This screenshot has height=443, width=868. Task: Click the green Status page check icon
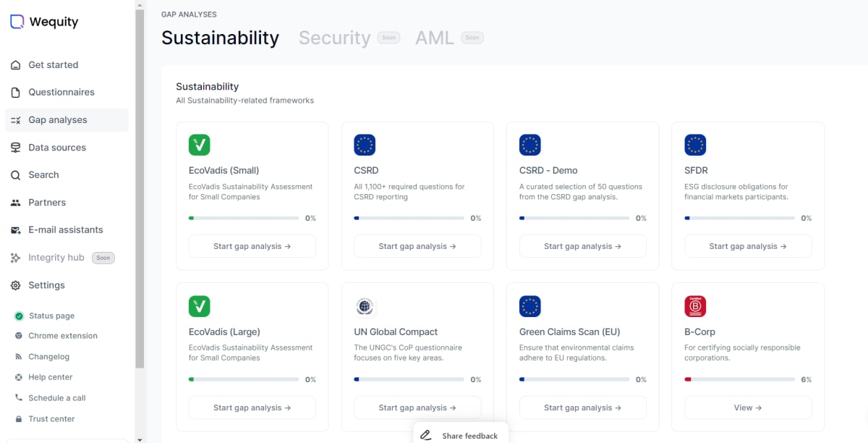(x=19, y=316)
